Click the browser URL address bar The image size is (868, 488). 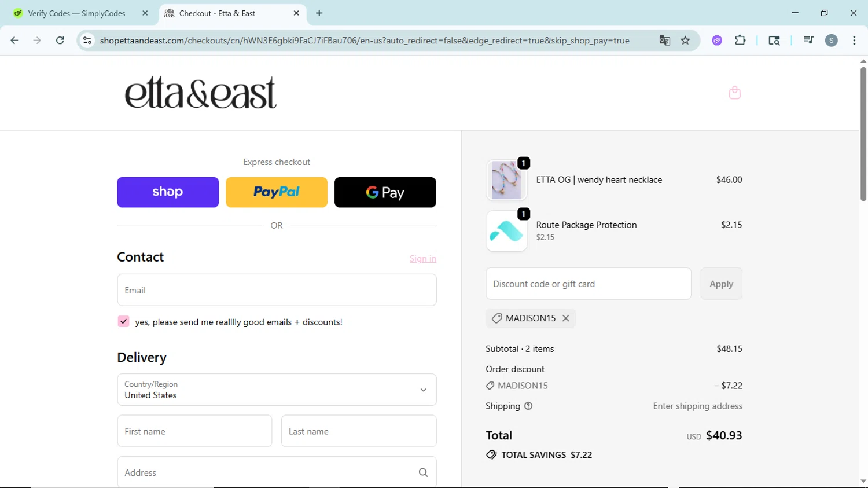click(365, 41)
